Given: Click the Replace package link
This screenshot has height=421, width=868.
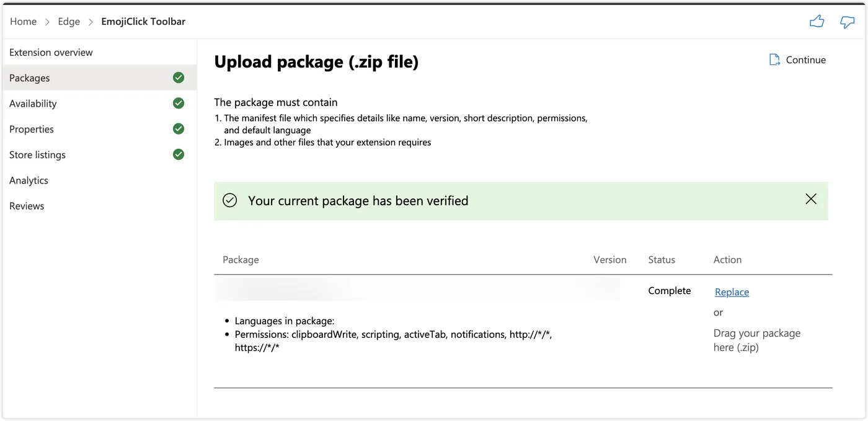Looking at the screenshot, I should 732,292.
